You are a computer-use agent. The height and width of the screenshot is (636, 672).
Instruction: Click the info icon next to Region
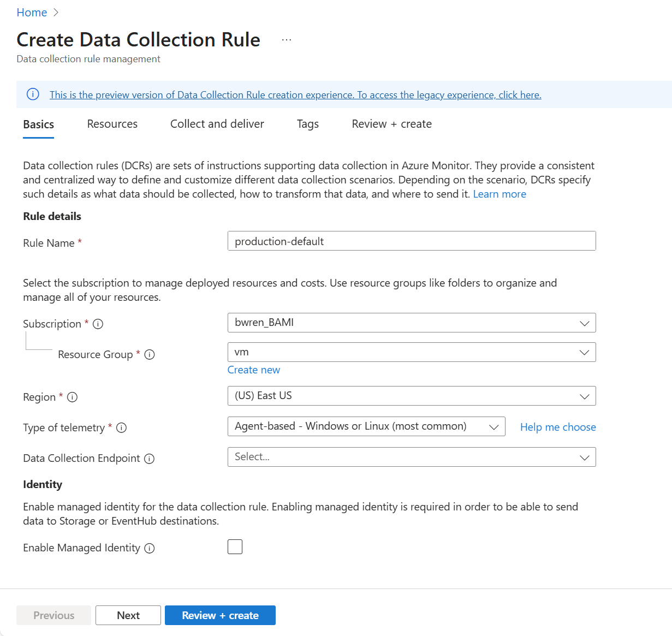pyautogui.click(x=72, y=397)
